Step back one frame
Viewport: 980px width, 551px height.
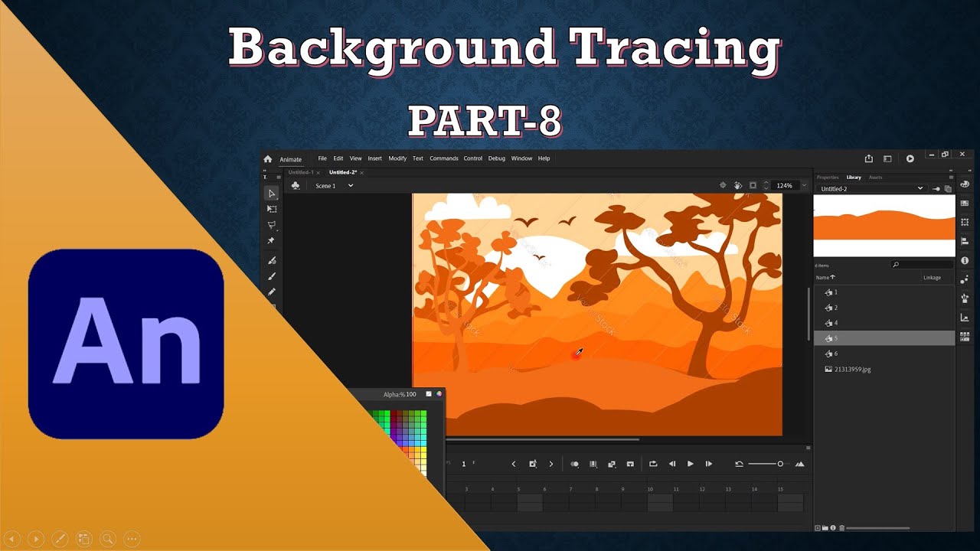[672, 464]
